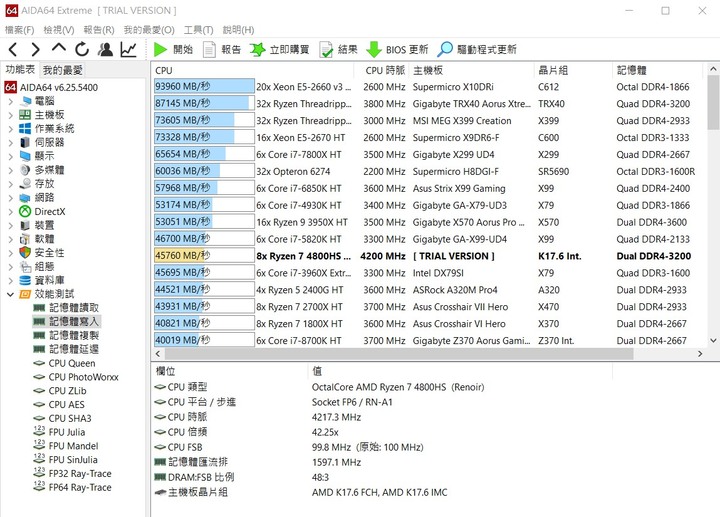Select 記憶體延遲 memory latency benchmark
This screenshot has width=720, height=517.
click(x=66, y=349)
